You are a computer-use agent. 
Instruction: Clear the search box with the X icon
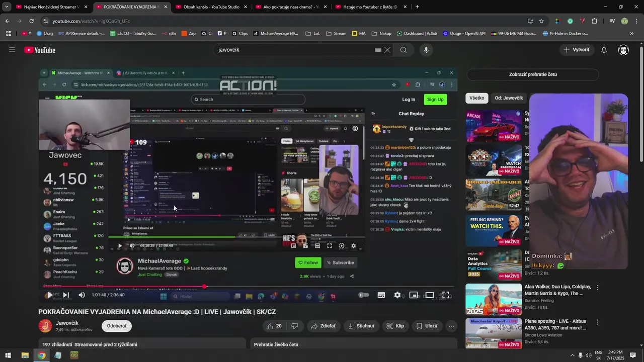pos(387,50)
